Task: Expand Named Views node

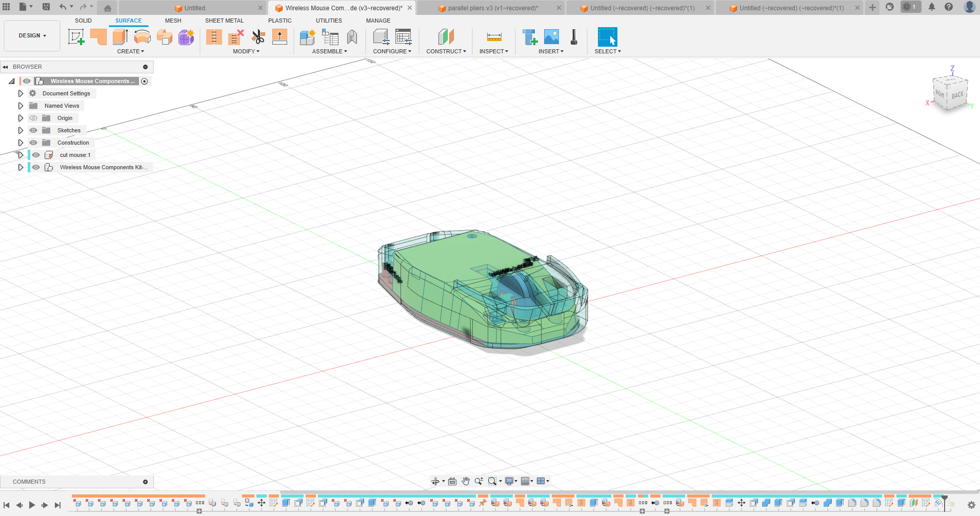Action: pyautogui.click(x=21, y=106)
